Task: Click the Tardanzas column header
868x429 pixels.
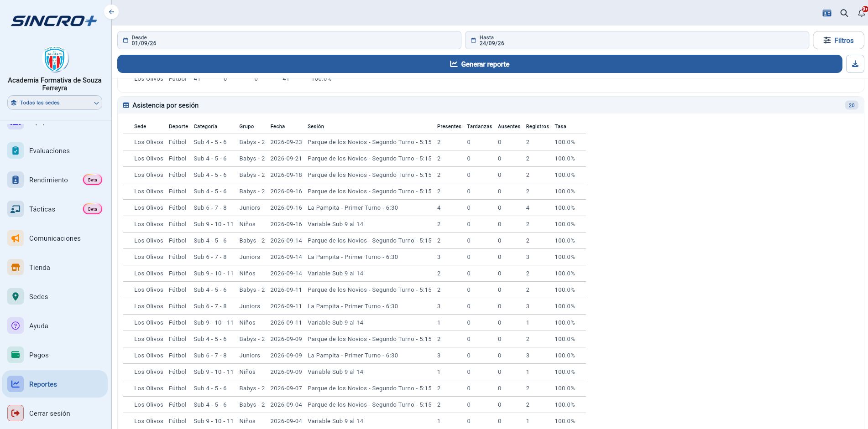Action: [x=479, y=126]
